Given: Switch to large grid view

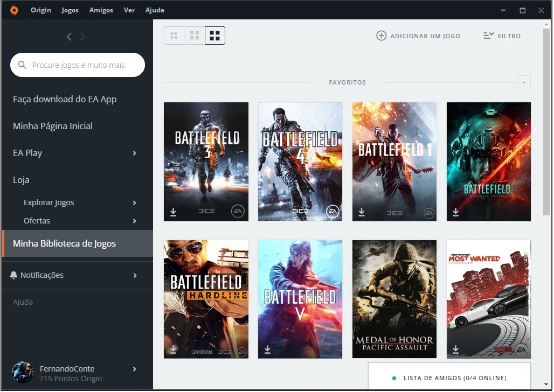Looking at the screenshot, I should (215, 36).
